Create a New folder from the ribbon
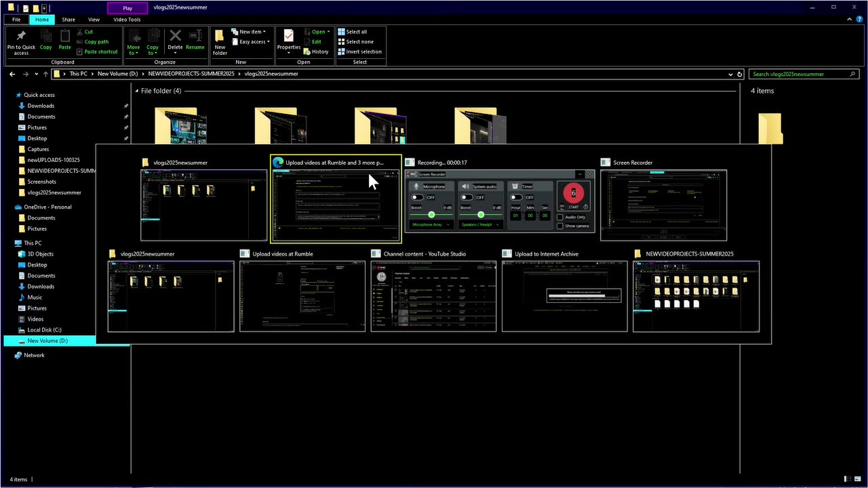Image resolution: width=868 pixels, height=488 pixels. [x=220, y=42]
